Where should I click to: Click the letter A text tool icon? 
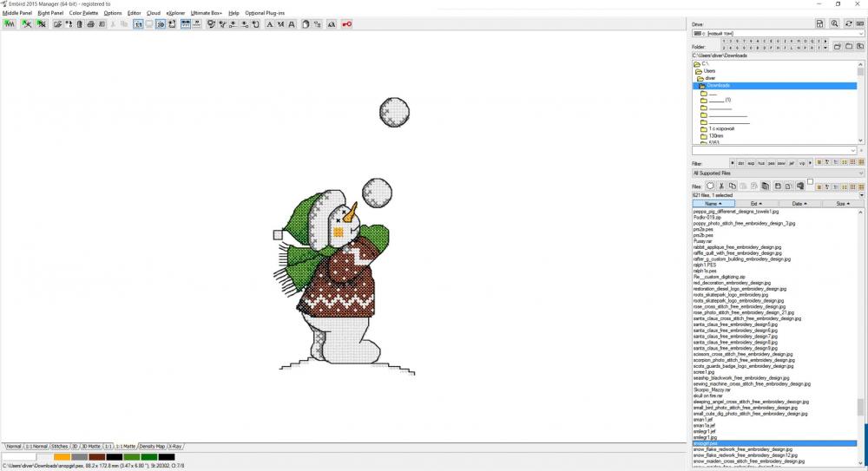click(270, 23)
